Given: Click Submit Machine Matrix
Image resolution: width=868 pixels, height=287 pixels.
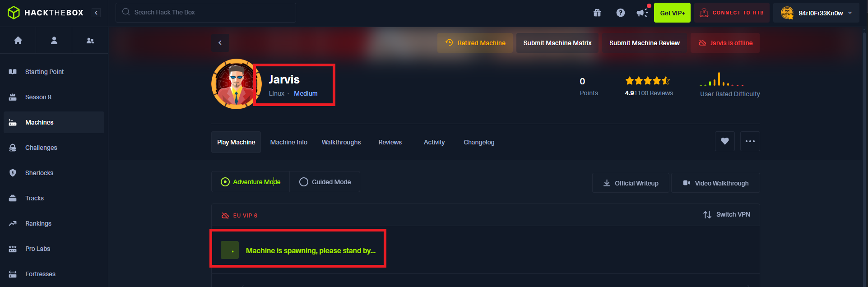Looking at the screenshot, I should pyautogui.click(x=557, y=43).
